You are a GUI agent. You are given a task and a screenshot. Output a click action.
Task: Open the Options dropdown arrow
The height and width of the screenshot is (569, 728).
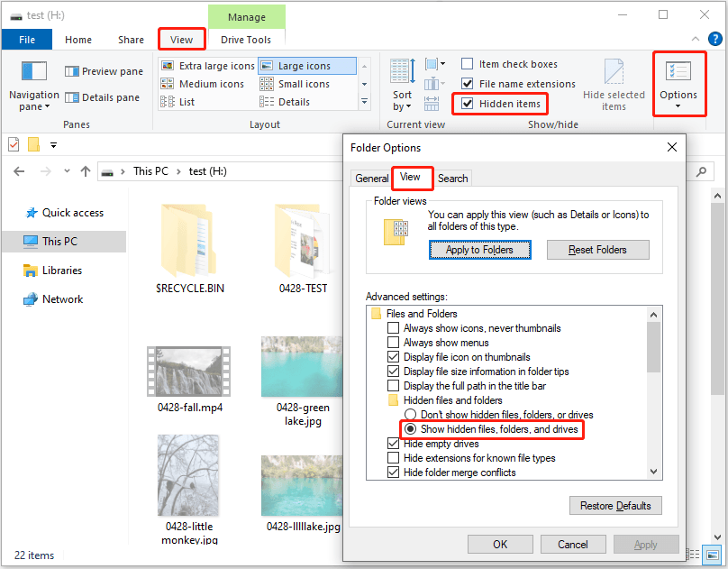click(678, 106)
